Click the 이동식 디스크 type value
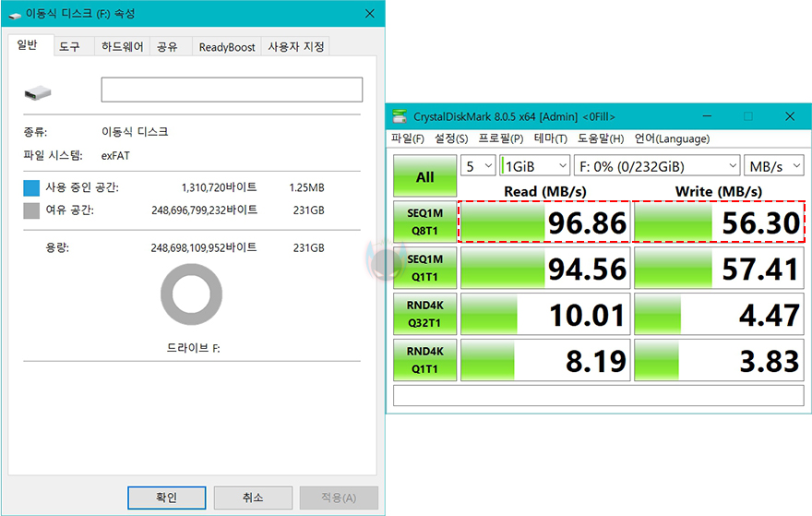Viewport: 812px width, 516px height. coord(135,132)
